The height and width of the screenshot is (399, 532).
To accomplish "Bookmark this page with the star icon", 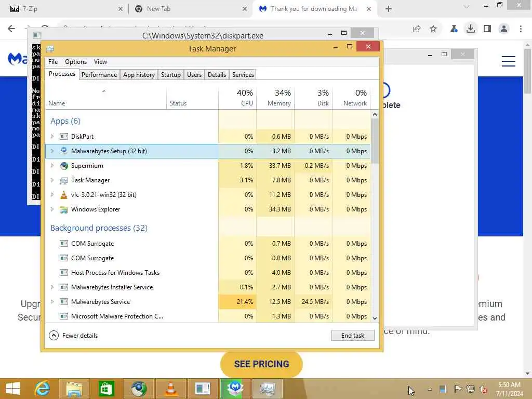I will pos(433,29).
